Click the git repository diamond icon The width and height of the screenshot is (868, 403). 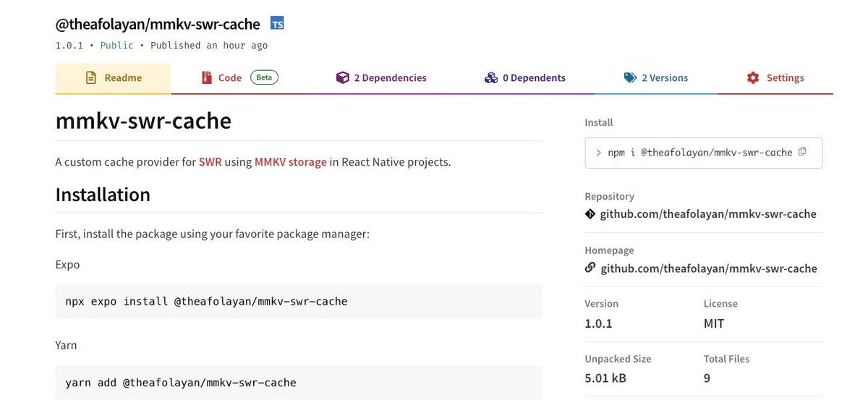pyautogui.click(x=590, y=214)
